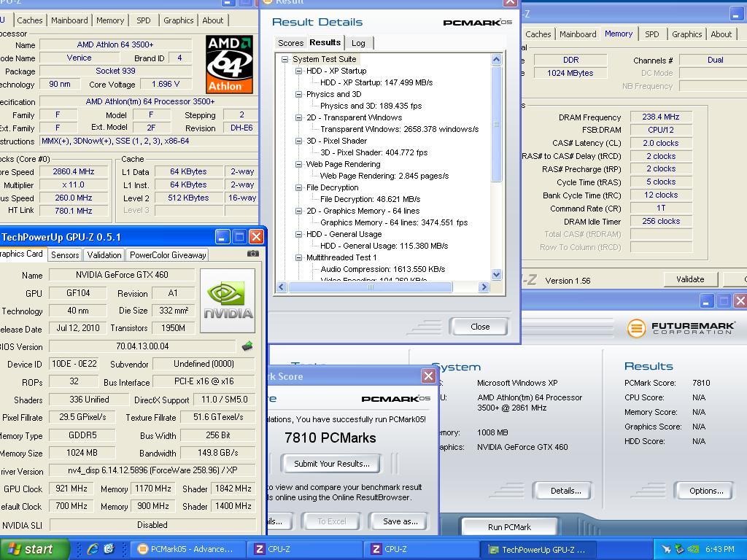The height and width of the screenshot is (560, 747).
Task: Collapse the Multithreaded Test 1 node
Action: click(298, 257)
